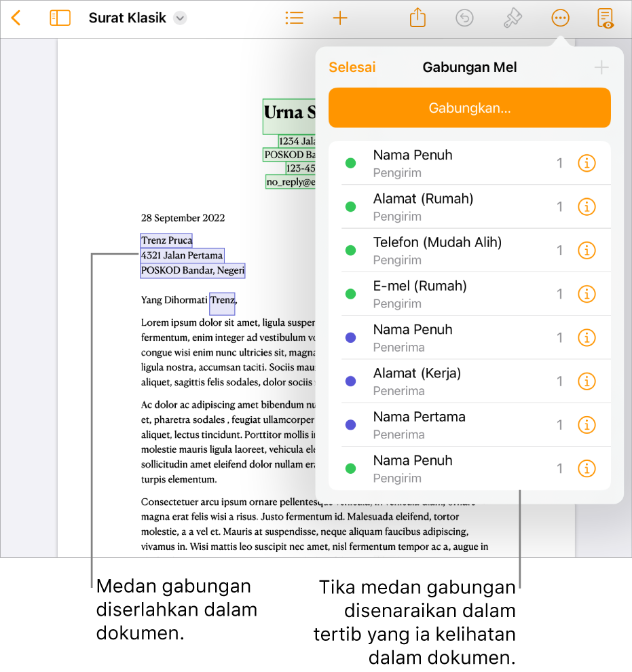Tap the Trenz Pruca merge field
This screenshot has height=672, width=632.
(x=167, y=240)
